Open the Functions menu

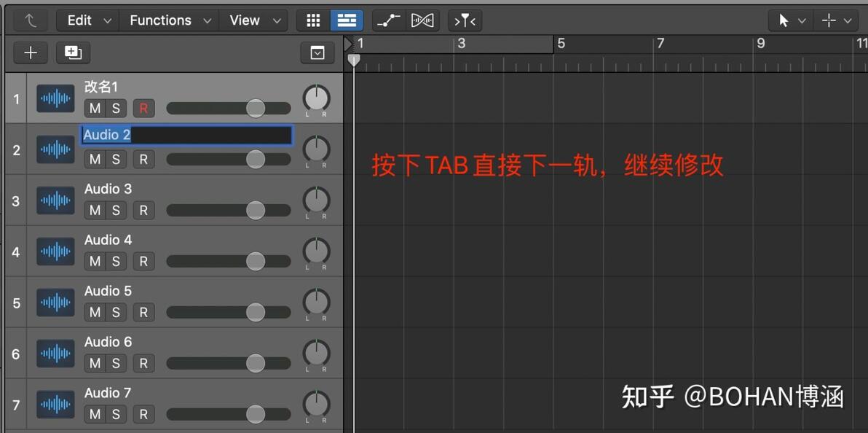169,20
